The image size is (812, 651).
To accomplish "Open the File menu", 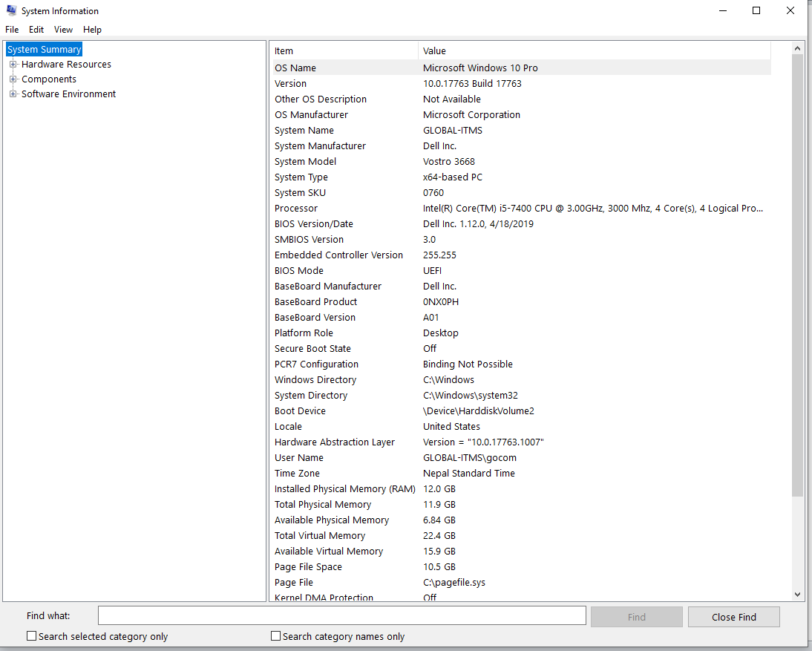I will 12,30.
